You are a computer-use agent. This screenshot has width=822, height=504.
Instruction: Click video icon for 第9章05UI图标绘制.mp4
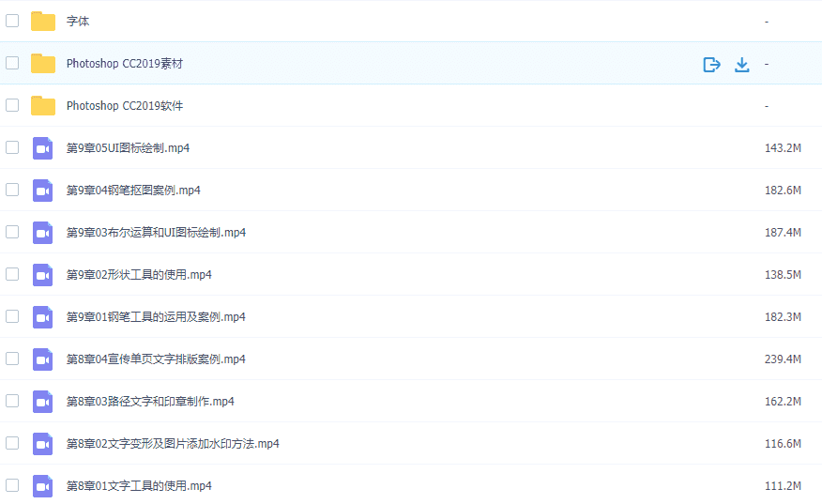coord(43,148)
